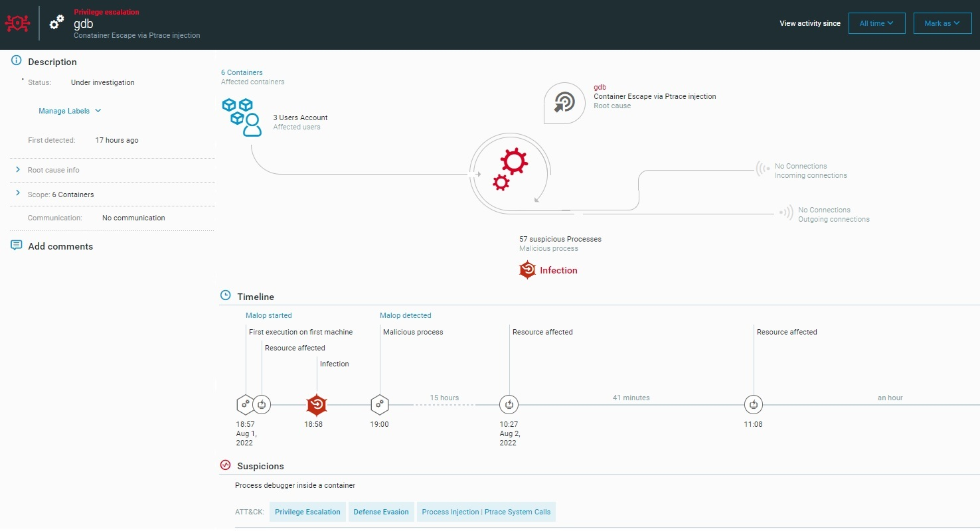Click Add comments

(60, 246)
